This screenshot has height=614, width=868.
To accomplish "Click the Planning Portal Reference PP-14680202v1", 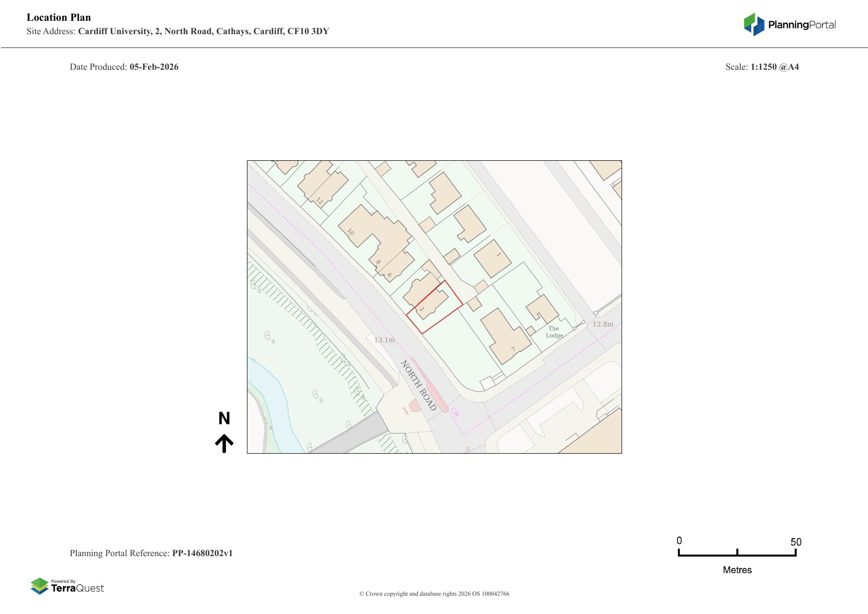I will tap(202, 553).
